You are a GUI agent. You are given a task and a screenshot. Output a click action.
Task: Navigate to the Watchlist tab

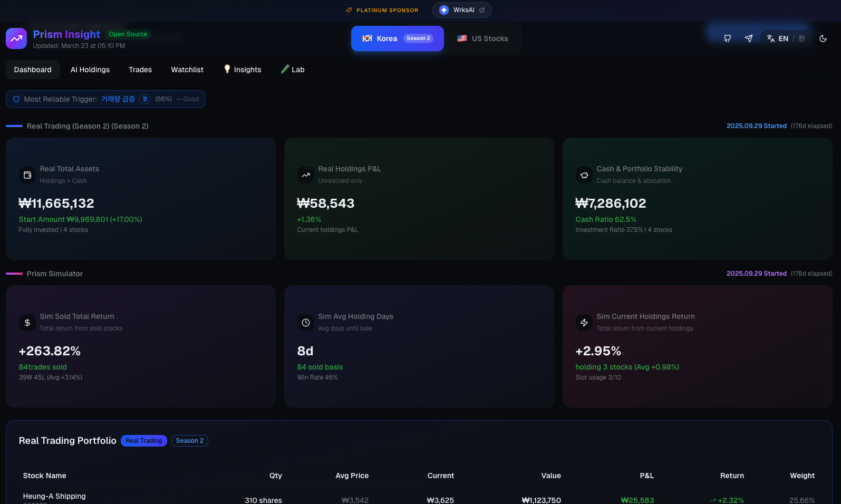[187, 70]
